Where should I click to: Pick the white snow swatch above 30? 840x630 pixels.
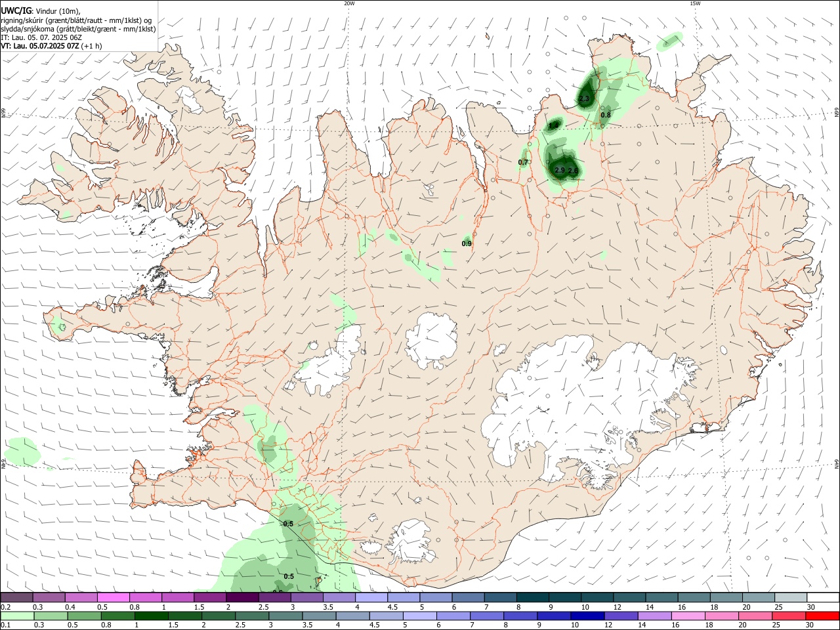click(x=823, y=597)
